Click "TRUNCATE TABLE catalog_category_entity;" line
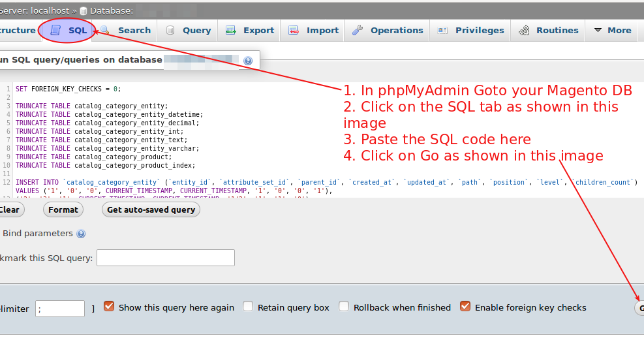The image size is (644, 338). (x=91, y=106)
